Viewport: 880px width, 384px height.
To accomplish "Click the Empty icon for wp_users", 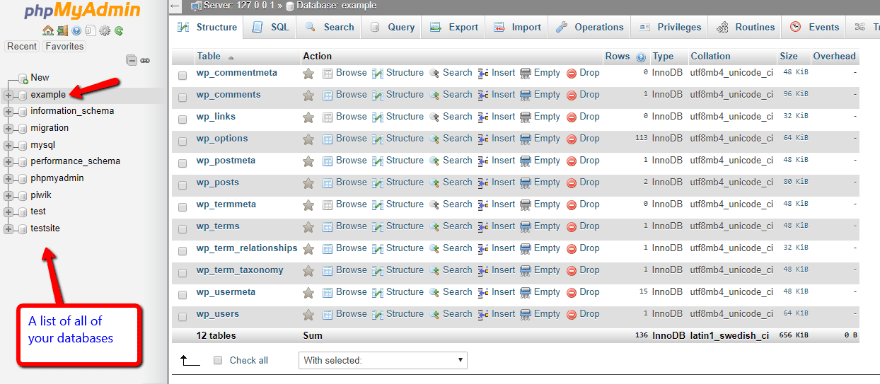I will pyautogui.click(x=526, y=314).
